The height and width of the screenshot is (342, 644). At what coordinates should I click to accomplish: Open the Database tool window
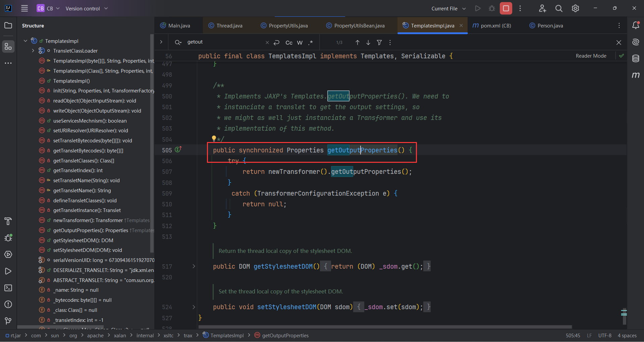click(x=636, y=59)
